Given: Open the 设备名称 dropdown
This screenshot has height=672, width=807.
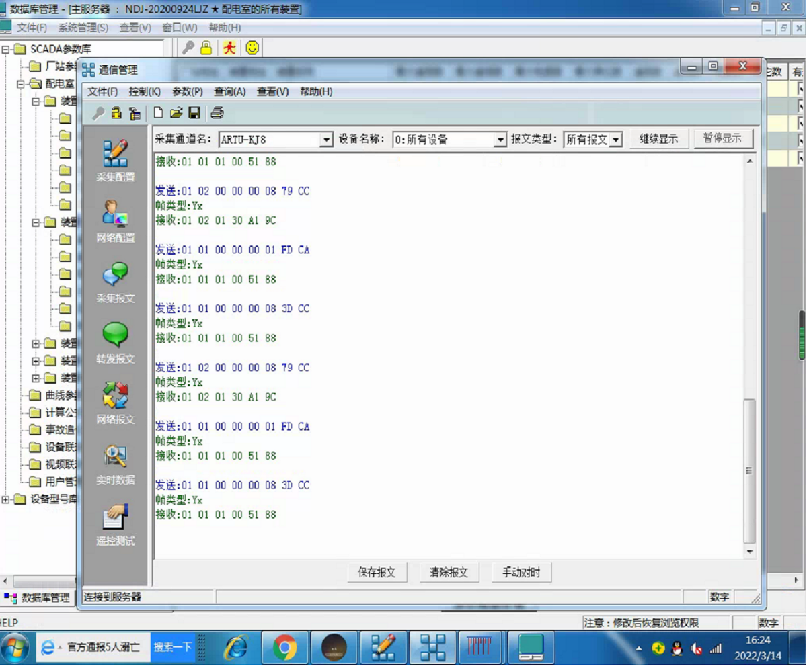Looking at the screenshot, I should tap(500, 140).
